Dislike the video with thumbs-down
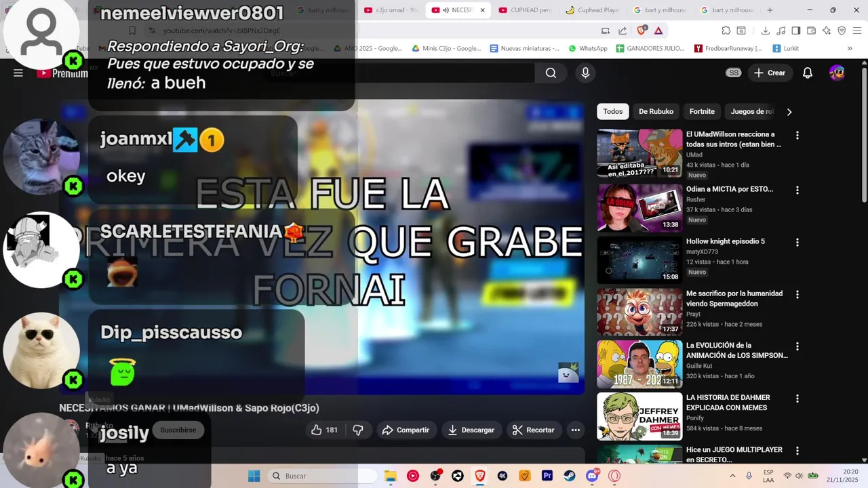Image resolution: width=868 pixels, height=488 pixels. [x=358, y=430]
